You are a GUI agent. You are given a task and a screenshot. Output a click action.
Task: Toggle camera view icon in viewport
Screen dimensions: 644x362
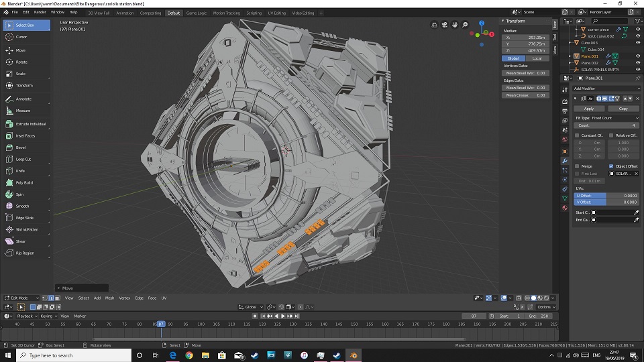(444, 25)
